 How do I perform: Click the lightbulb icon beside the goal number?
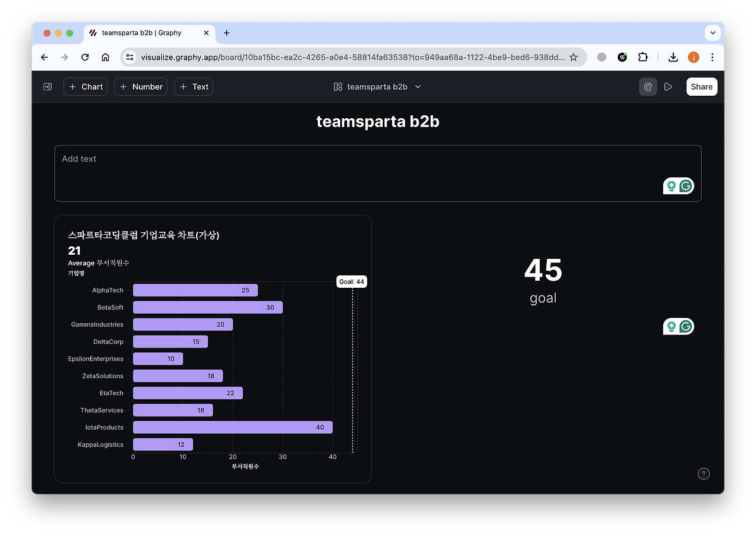[x=672, y=326]
